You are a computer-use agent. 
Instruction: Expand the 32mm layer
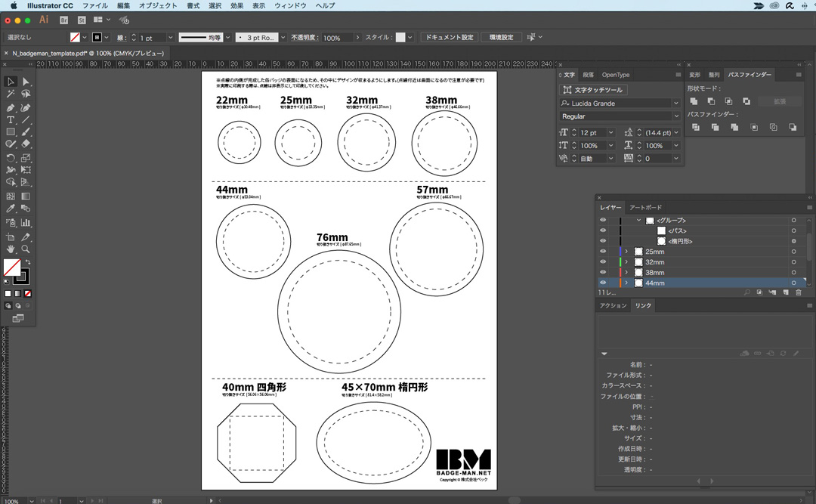point(626,262)
